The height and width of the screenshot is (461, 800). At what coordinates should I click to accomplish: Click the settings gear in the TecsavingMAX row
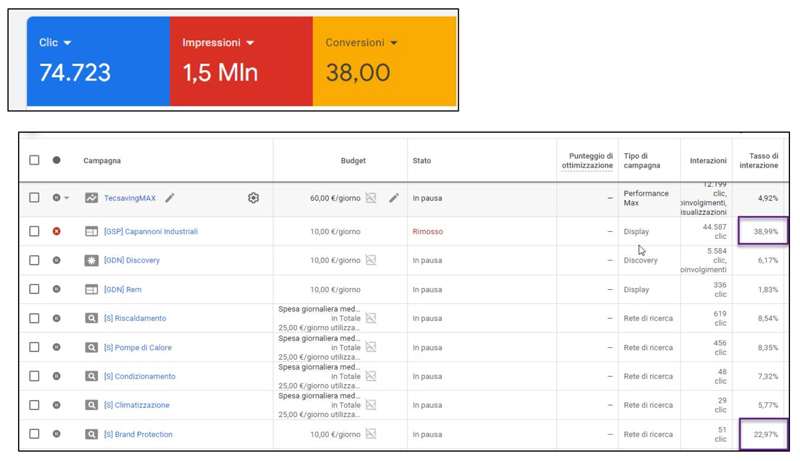(x=253, y=198)
